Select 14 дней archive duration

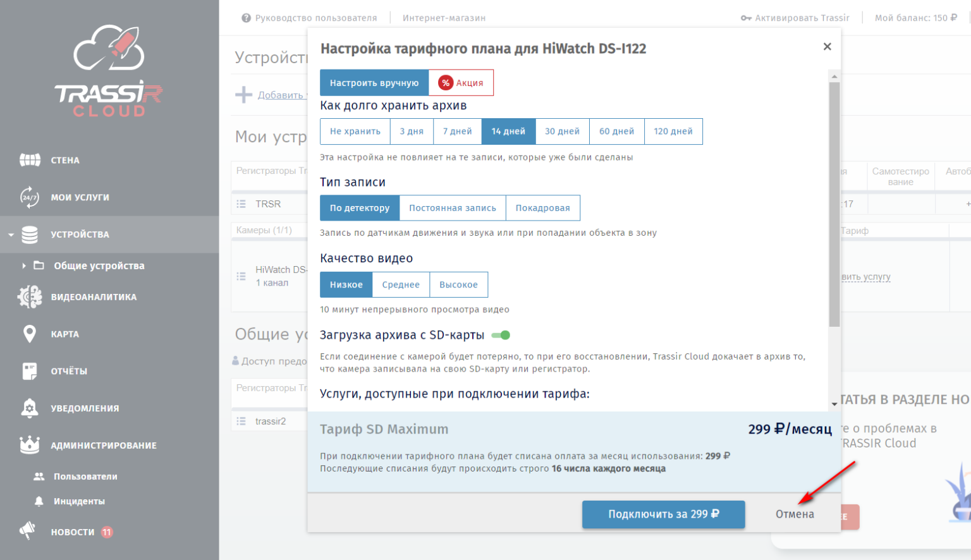point(508,131)
